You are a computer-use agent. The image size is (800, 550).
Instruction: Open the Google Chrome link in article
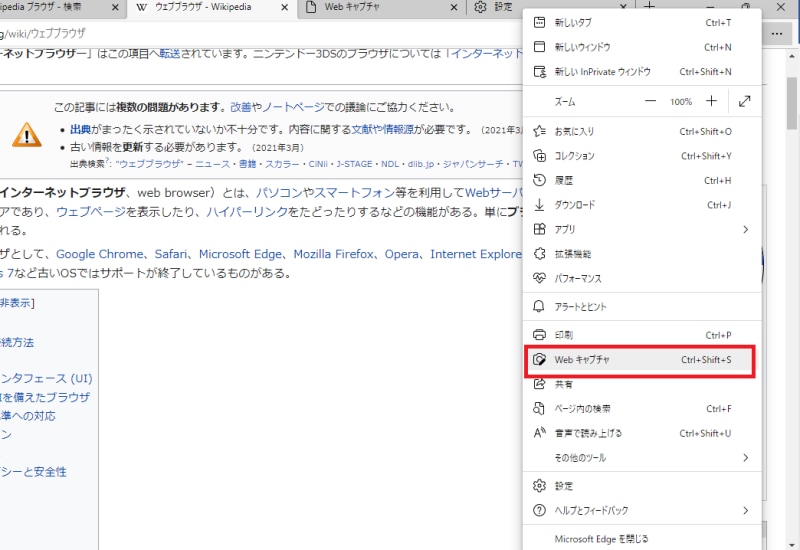point(99,254)
